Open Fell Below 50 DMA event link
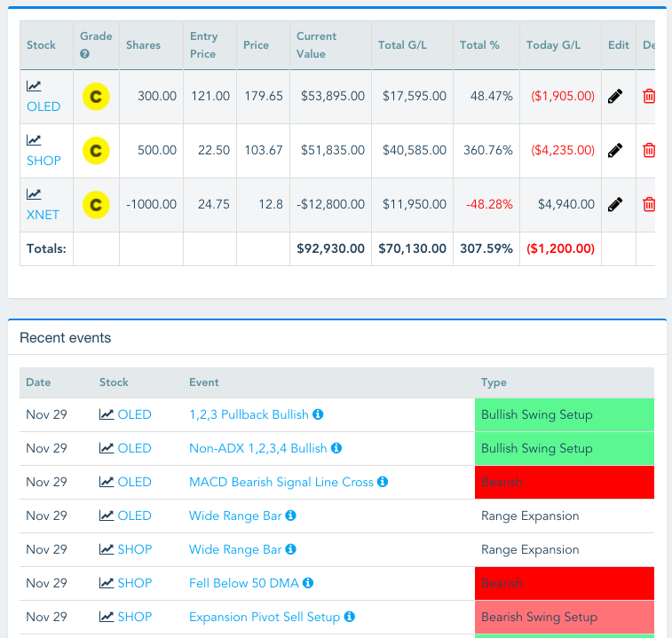Screen dimensions: 672x638 tap(244, 583)
